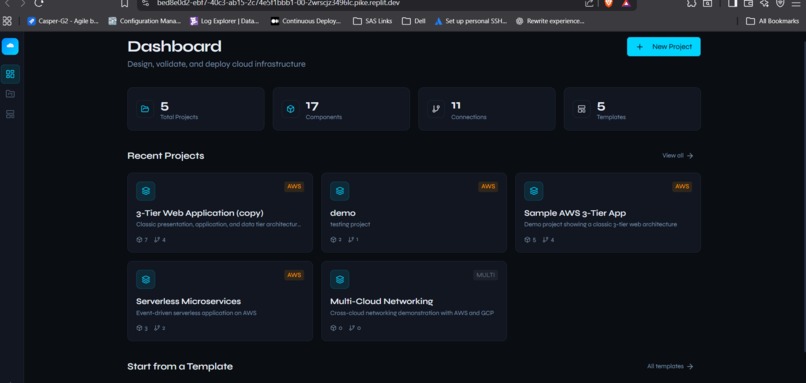Click stack icon on Sample AWS 3-Tier App card

tap(534, 191)
